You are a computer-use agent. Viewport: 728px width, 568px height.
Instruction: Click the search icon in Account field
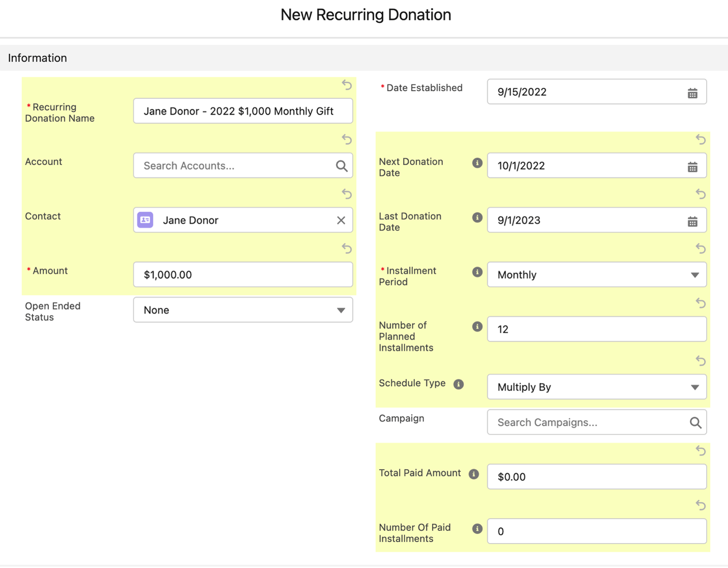click(x=342, y=166)
